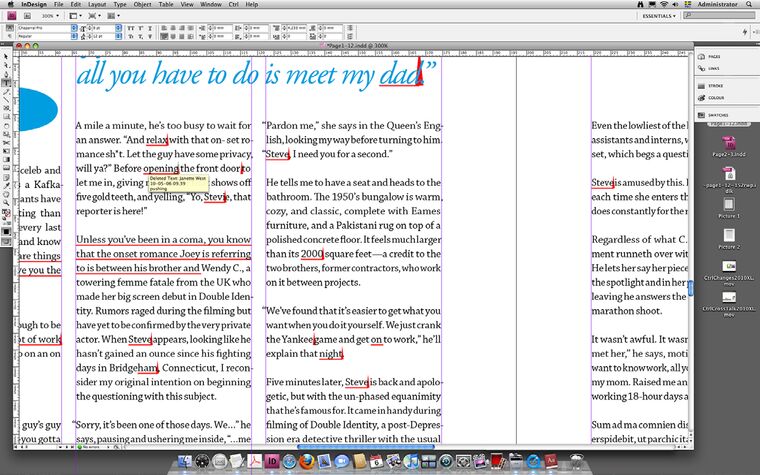Image resolution: width=760 pixels, height=475 pixels.
Task: Open the Screen Mode dropdown
Action: click(x=95, y=16)
